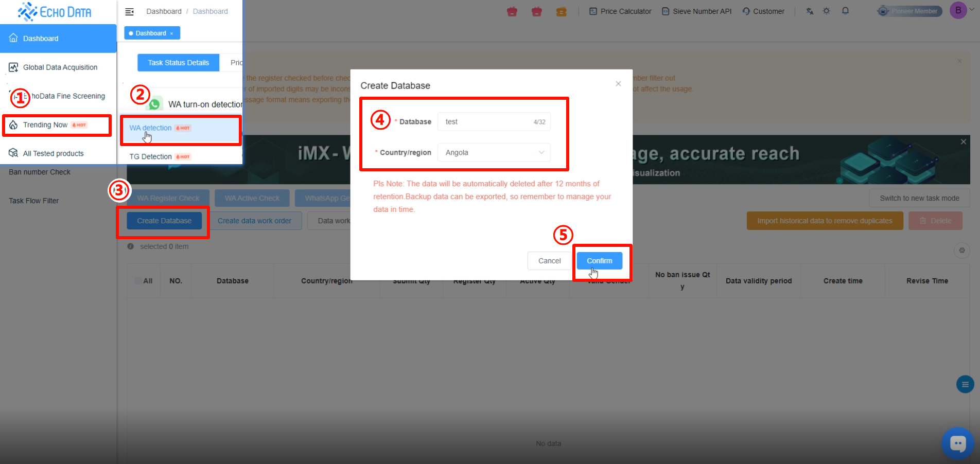980x464 pixels.
Task: Open the Price Calculator
Action: pyautogui.click(x=620, y=11)
